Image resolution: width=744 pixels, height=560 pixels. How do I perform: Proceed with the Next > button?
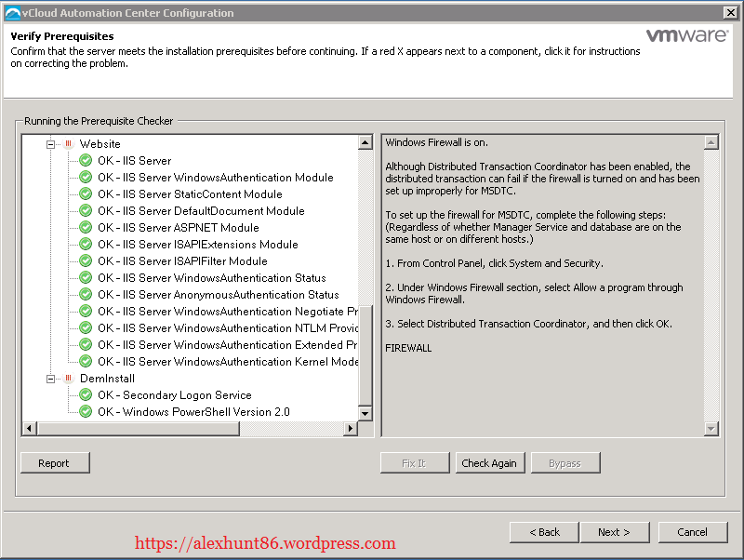[615, 532]
